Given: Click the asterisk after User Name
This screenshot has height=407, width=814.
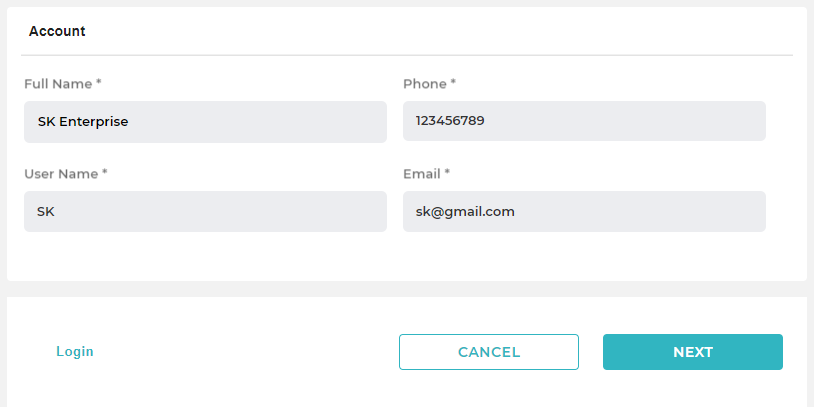Looking at the screenshot, I should 105,174.
